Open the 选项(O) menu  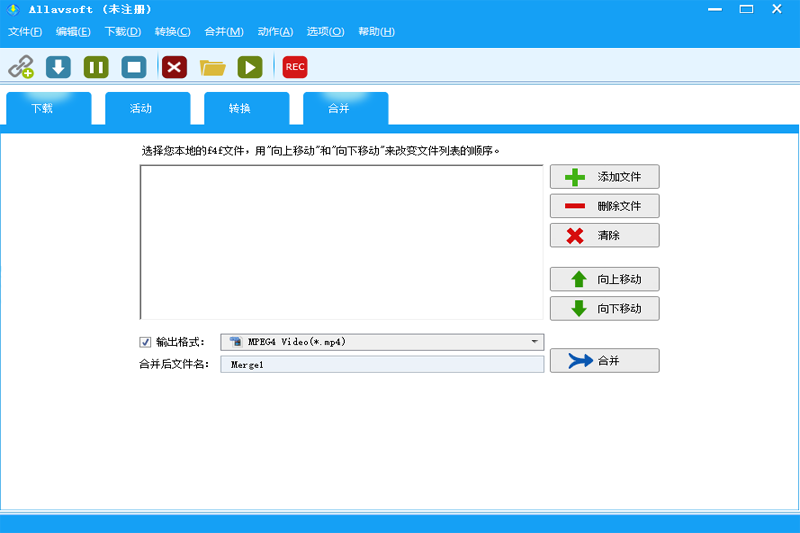(325, 32)
